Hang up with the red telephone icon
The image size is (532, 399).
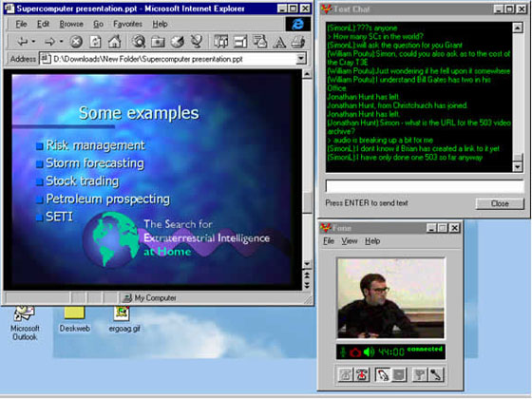[x=362, y=374]
